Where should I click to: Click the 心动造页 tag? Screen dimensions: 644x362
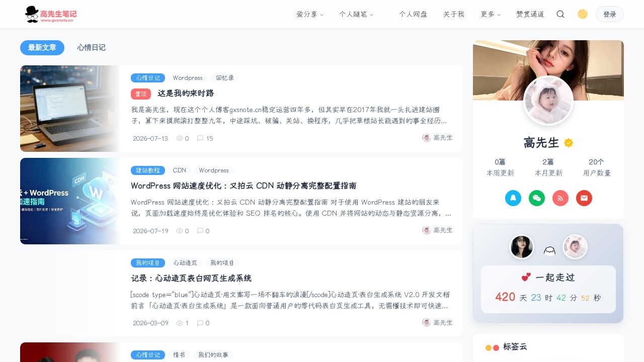[185, 263]
